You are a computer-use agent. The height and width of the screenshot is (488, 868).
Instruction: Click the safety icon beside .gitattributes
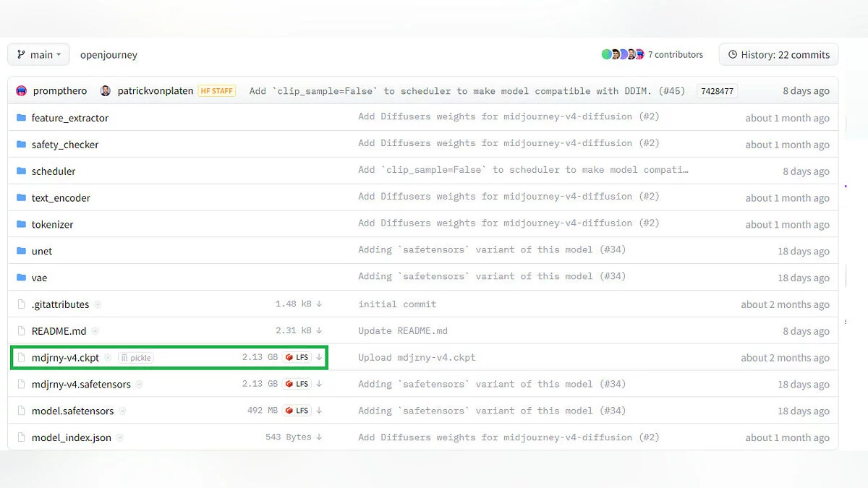pos(98,304)
